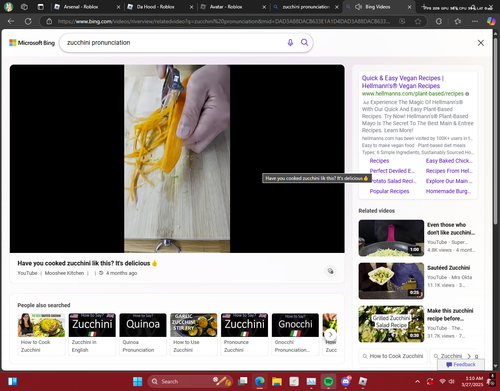Click the taskbar Search box
The height and width of the screenshot is (391, 500).
pyautogui.click(x=190, y=381)
